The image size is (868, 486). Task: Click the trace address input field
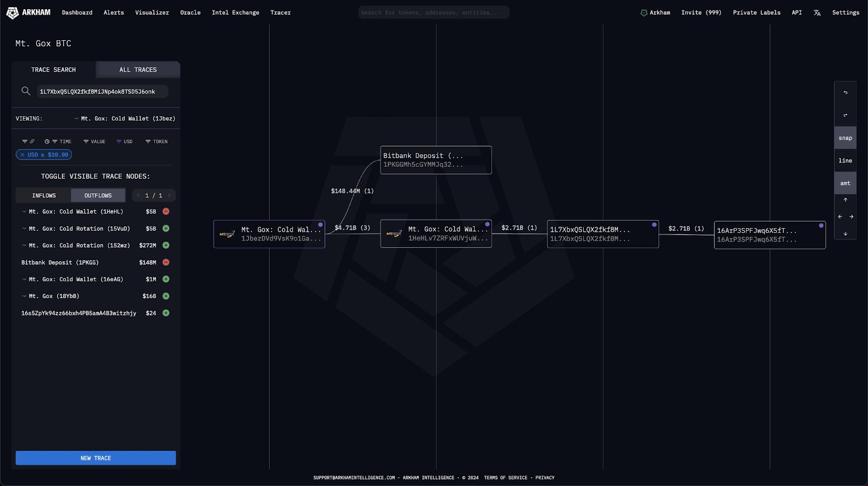(x=102, y=91)
